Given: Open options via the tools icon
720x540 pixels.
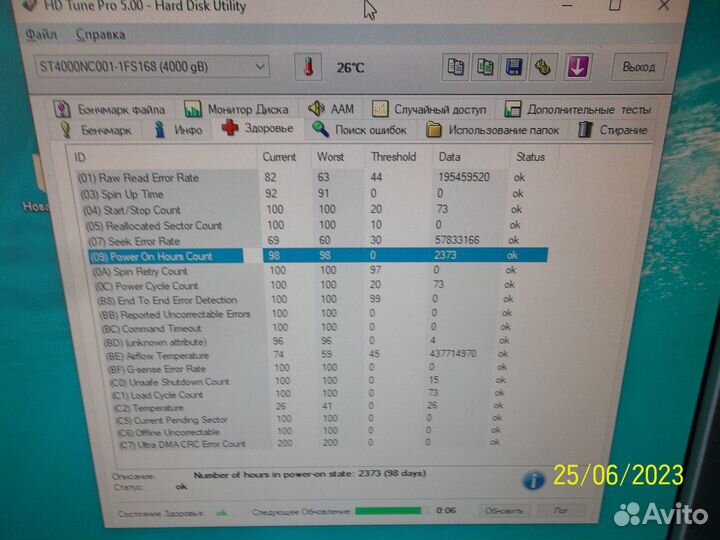Looking at the screenshot, I should (x=543, y=68).
